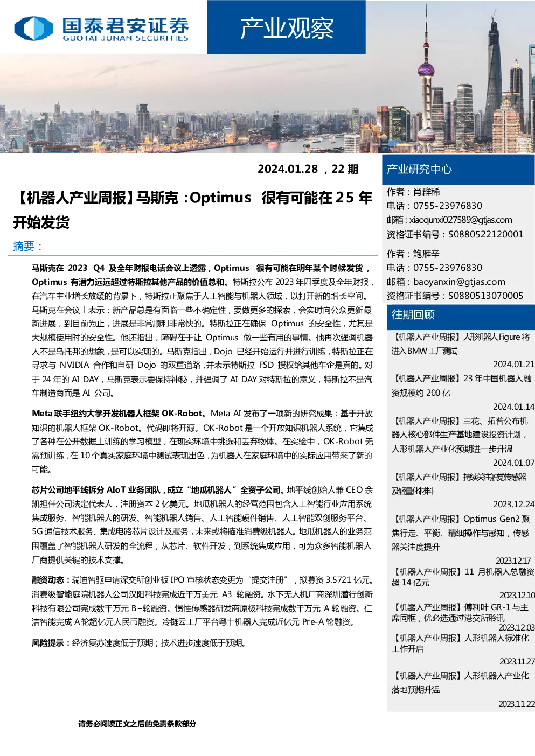
Task: Select certificate number S0880522120001
Action: [x=486, y=234]
